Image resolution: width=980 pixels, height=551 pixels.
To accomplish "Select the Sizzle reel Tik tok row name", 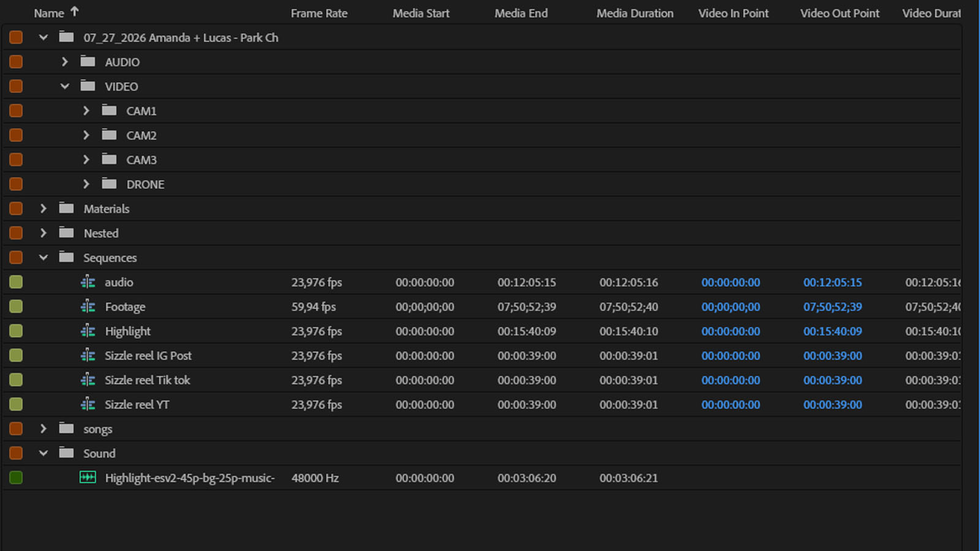I will coord(147,380).
